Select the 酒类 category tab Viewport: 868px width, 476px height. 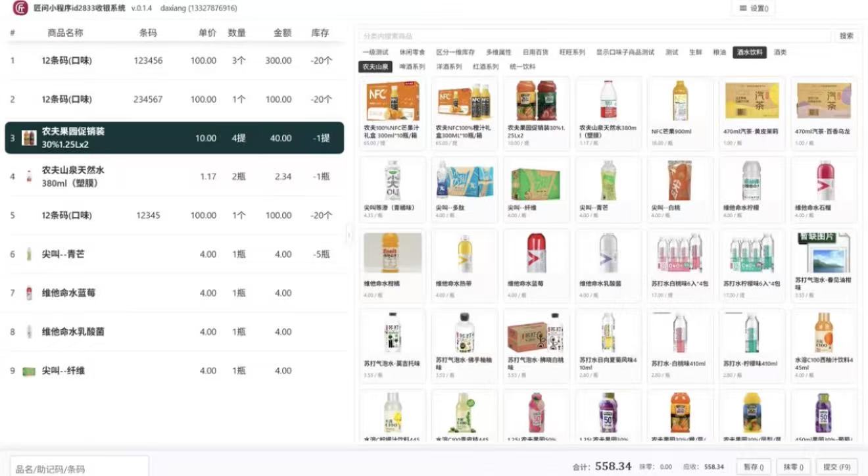coord(780,53)
